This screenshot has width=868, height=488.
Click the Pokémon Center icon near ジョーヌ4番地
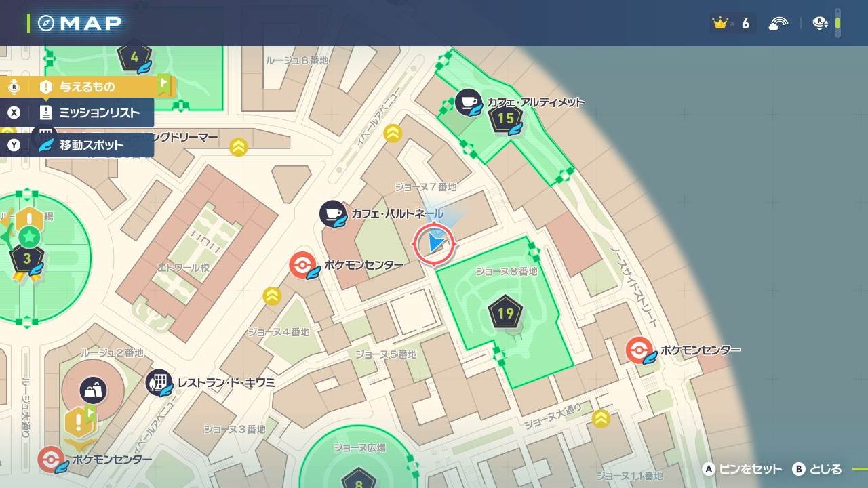(x=302, y=265)
